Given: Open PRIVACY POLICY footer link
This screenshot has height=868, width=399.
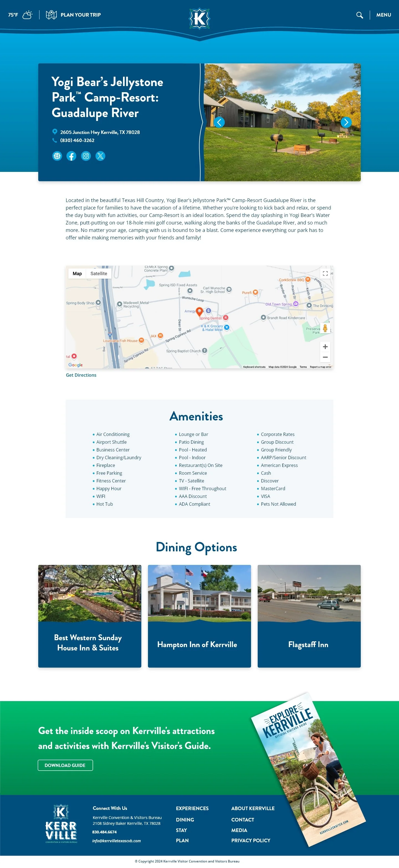Looking at the screenshot, I should (x=250, y=840).
